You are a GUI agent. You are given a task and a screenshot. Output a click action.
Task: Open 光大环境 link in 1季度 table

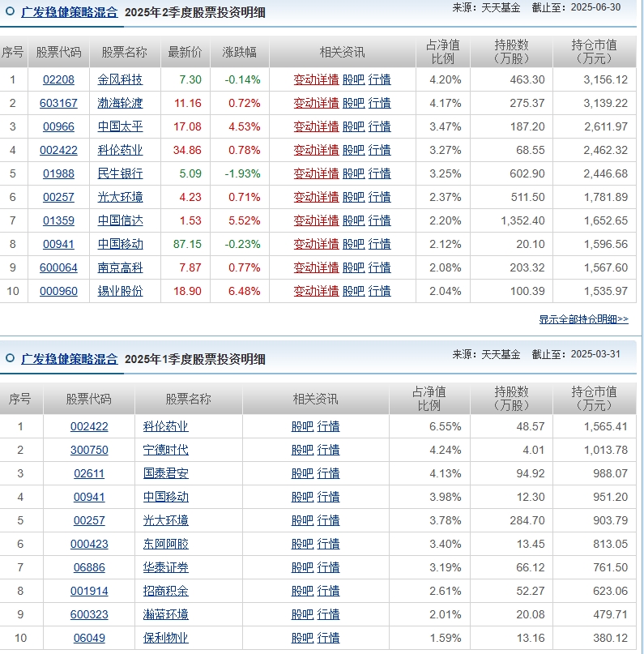(x=166, y=520)
